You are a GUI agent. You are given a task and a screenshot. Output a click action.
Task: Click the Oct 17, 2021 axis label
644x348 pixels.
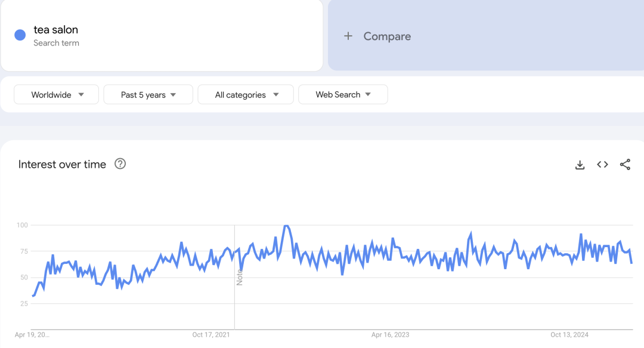point(211,335)
